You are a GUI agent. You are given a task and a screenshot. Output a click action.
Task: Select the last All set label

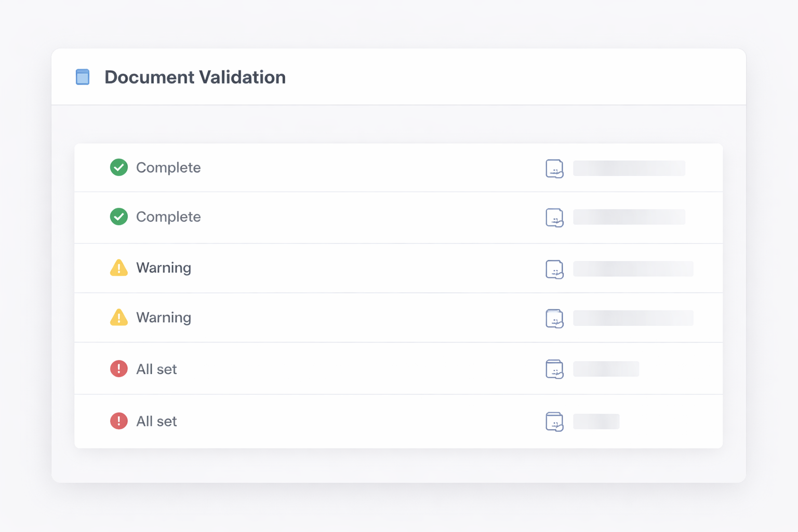click(156, 421)
